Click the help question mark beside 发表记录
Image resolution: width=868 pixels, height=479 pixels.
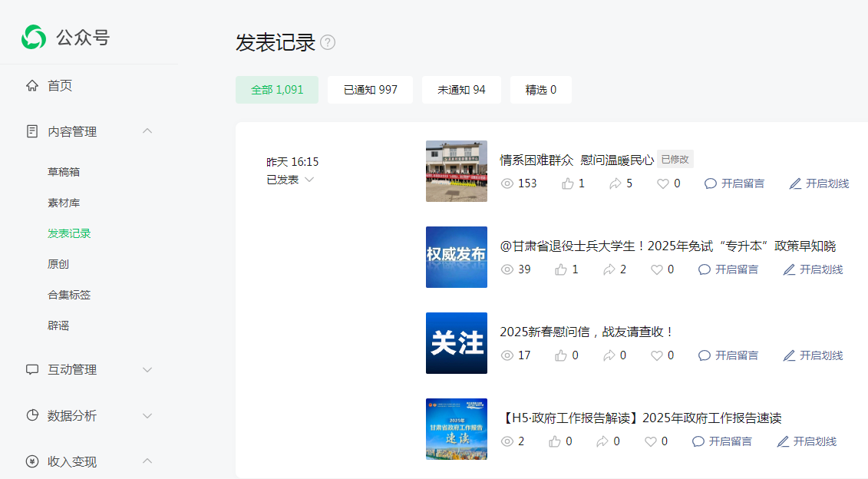point(328,42)
